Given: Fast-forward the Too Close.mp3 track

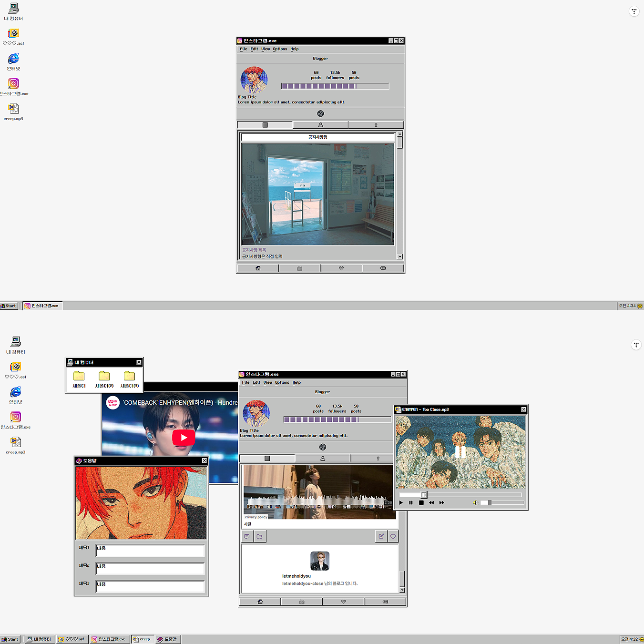Looking at the screenshot, I should [x=442, y=502].
